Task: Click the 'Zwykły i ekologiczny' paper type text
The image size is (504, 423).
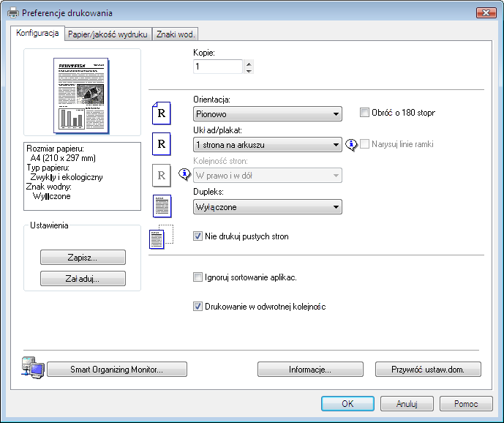Action: coord(67,177)
